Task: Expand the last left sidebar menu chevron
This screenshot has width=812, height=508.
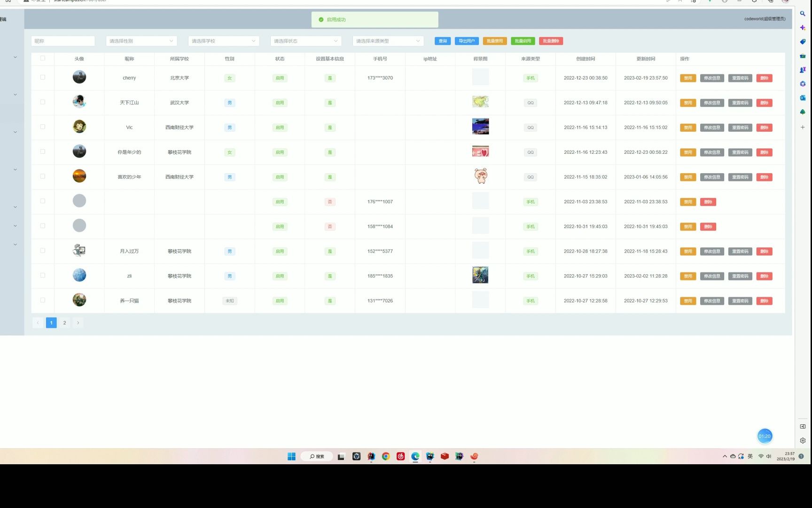Action: [x=15, y=245]
